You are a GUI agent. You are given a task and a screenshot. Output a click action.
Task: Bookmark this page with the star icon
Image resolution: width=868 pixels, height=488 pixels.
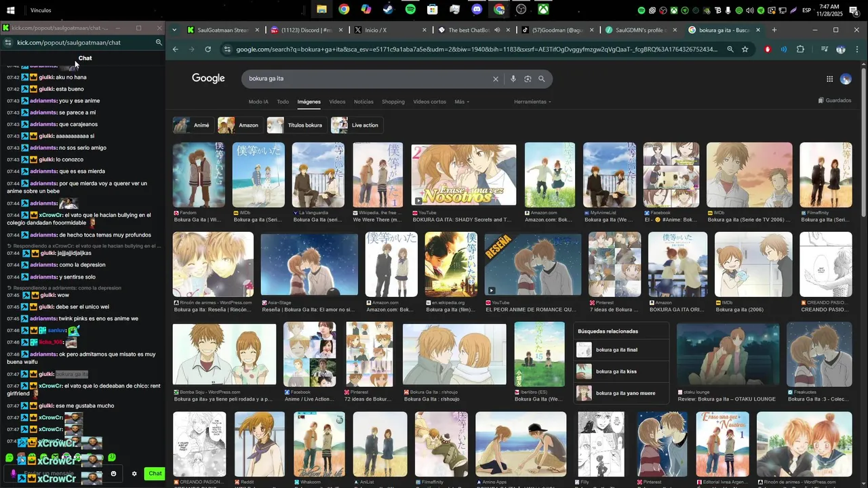[x=745, y=49]
